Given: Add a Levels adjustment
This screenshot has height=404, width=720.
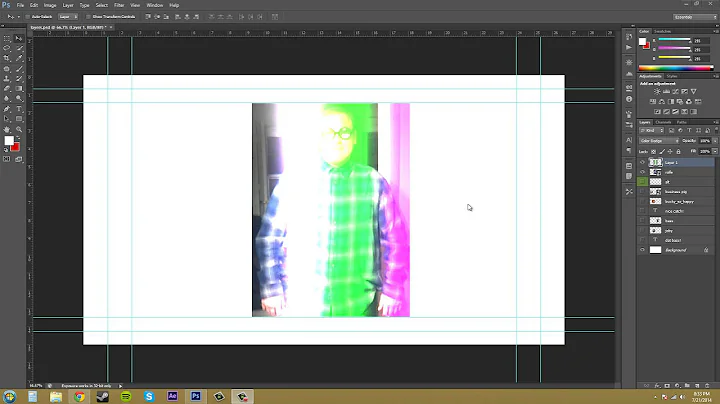Looking at the screenshot, I should tap(666, 91).
